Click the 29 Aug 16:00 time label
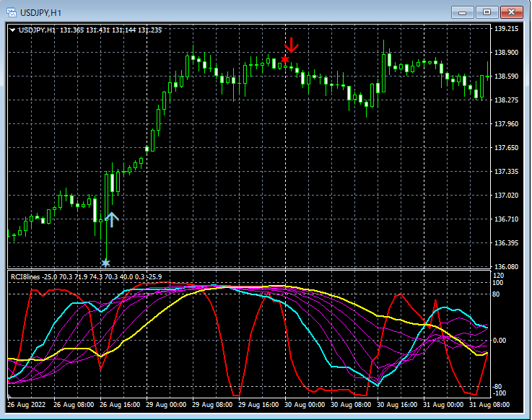 point(258,405)
